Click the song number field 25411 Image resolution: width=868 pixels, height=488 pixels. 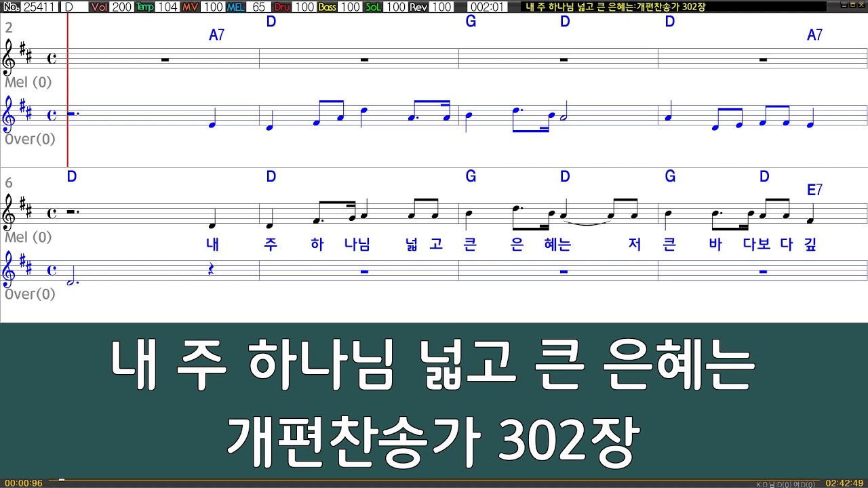point(40,7)
